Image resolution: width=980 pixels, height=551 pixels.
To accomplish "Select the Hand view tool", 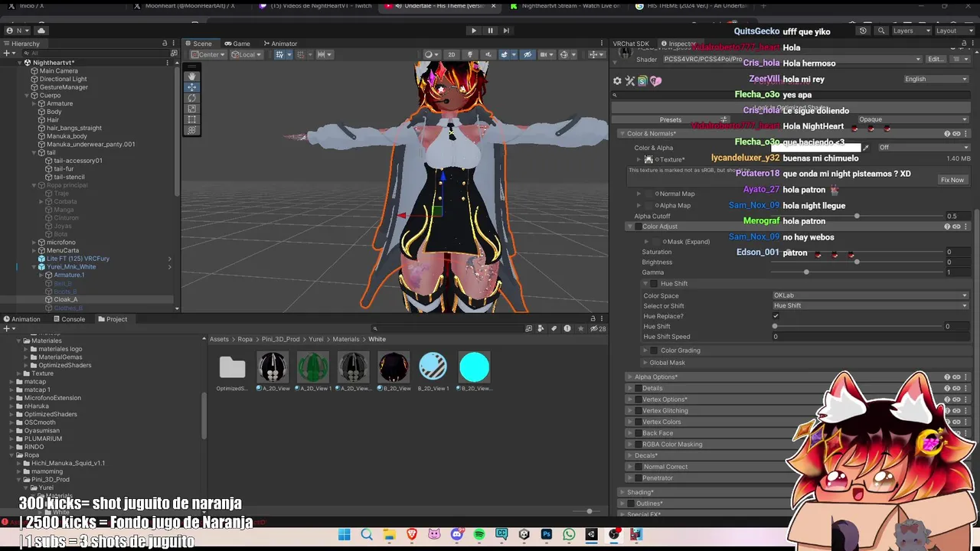I will [191, 77].
